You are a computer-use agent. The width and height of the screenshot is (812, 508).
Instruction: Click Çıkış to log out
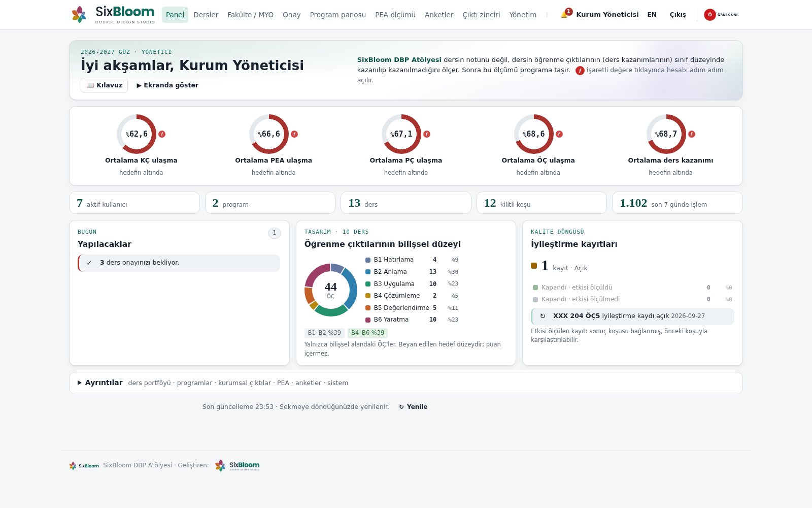[x=678, y=15]
